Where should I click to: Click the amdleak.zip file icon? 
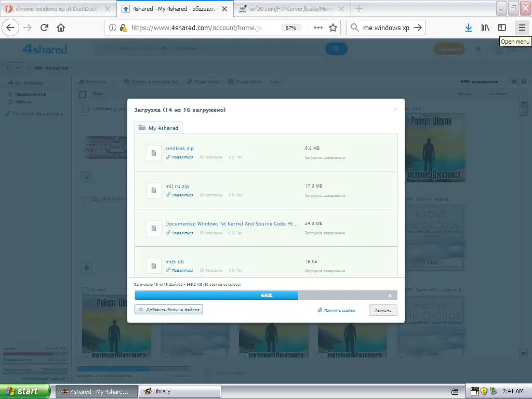pyautogui.click(x=154, y=153)
